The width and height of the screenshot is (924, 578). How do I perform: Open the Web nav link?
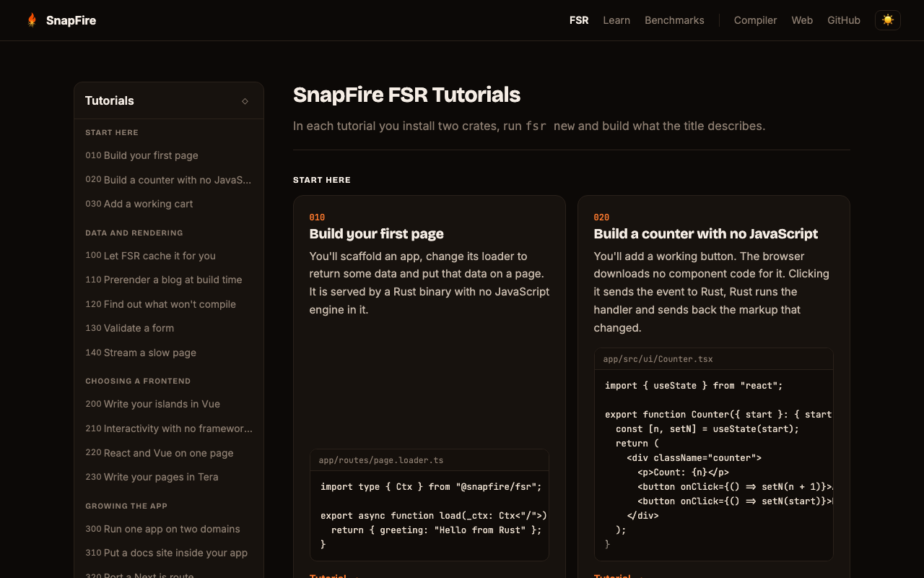click(x=802, y=20)
